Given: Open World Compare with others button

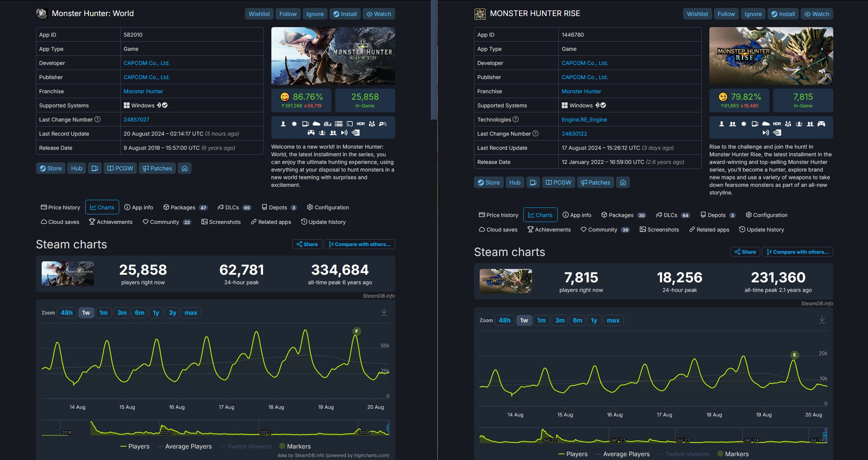Looking at the screenshot, I should click(x=359, y=244).
